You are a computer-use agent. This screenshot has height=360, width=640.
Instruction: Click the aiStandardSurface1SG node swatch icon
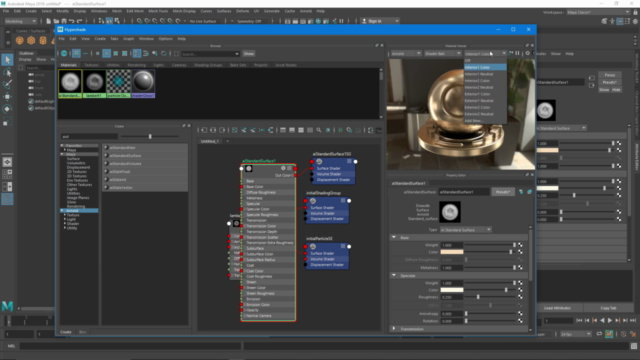click(319, 162)
